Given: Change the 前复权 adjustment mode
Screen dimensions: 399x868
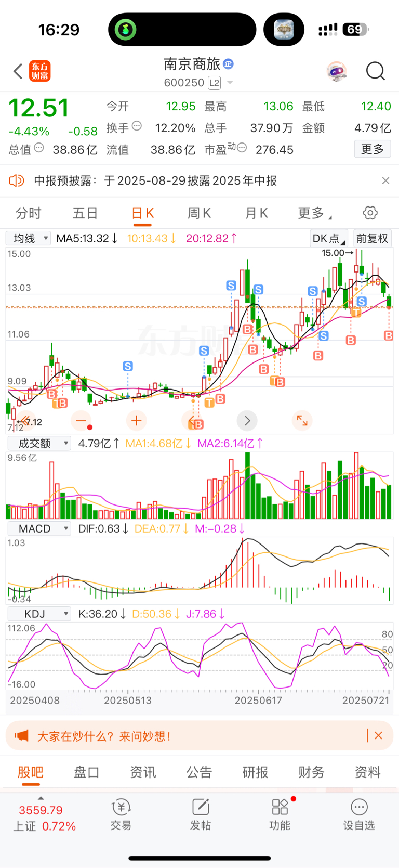Looking at the screenshot, I should [373, 238].
